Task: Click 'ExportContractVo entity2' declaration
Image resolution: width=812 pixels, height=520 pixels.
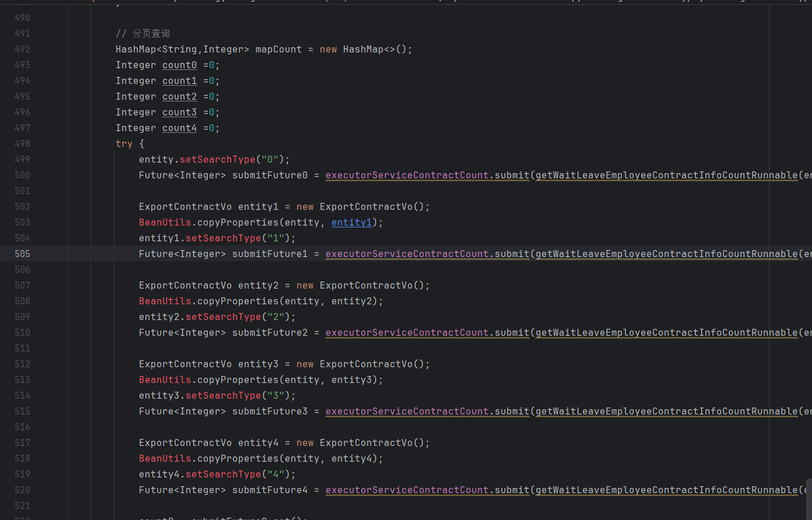Action: [209, 285]
